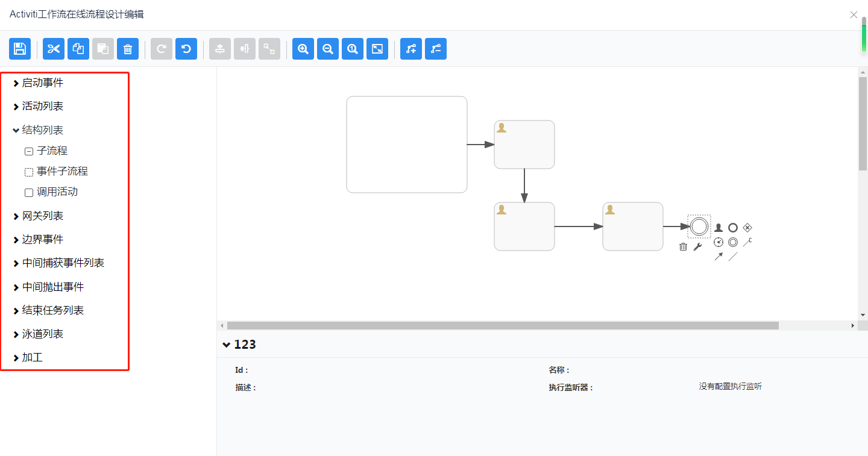Click Zoom to fit screen icon
This screenshot has width=868, height=456.
click(377, 49)
